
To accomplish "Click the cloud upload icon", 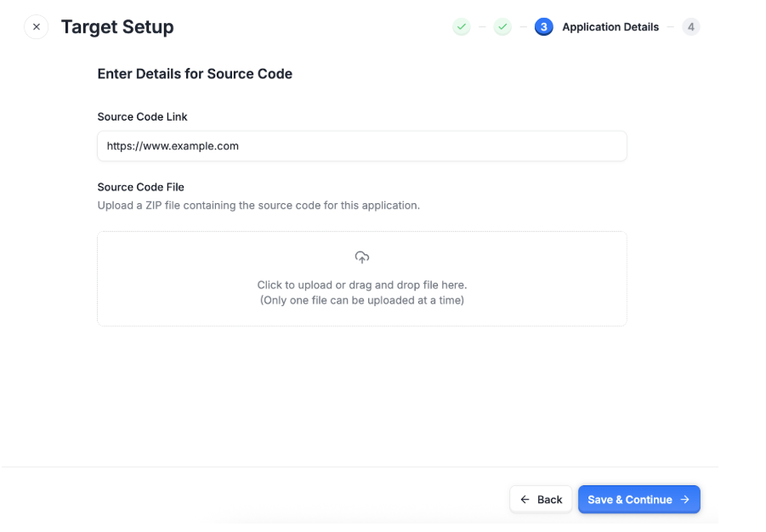I will click(362, 257).
